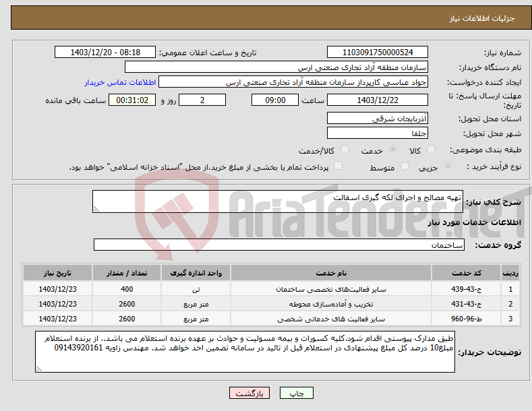Click the deadline hour 09:00 field

pos(275,100)
